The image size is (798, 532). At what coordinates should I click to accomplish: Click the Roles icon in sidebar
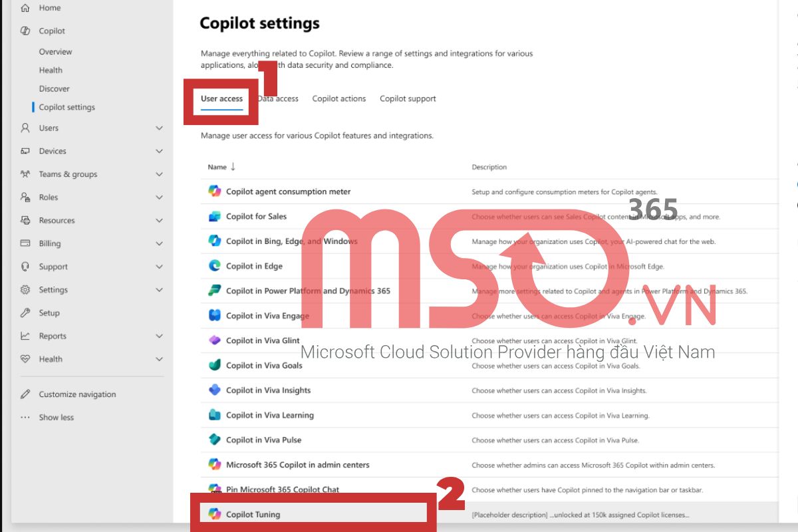(x=25, y=198)
